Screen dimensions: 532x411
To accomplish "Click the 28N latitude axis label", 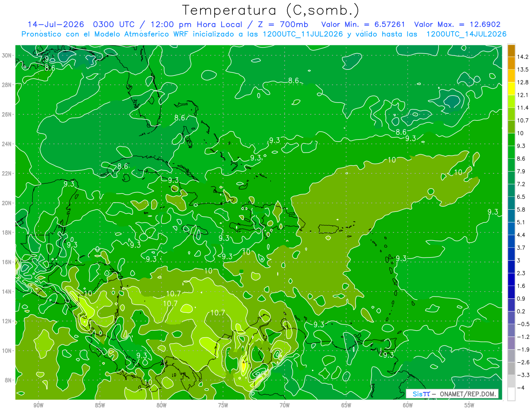I will point(8,85).
